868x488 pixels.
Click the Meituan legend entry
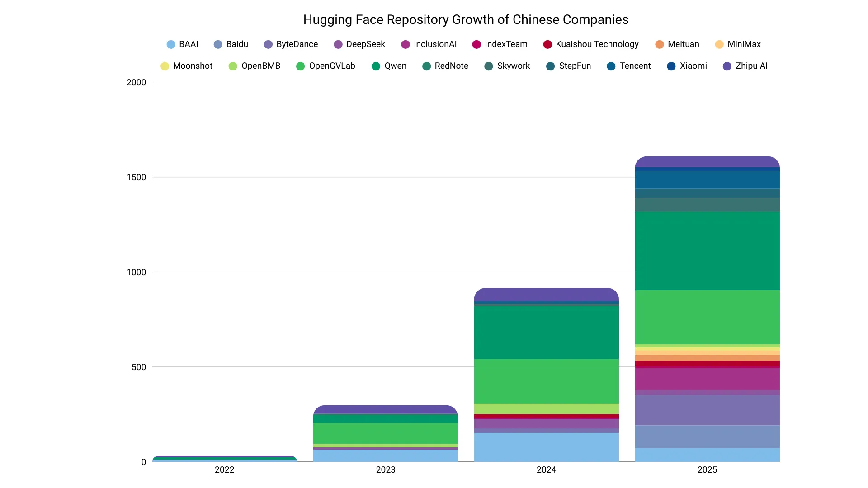coord(677,44)
